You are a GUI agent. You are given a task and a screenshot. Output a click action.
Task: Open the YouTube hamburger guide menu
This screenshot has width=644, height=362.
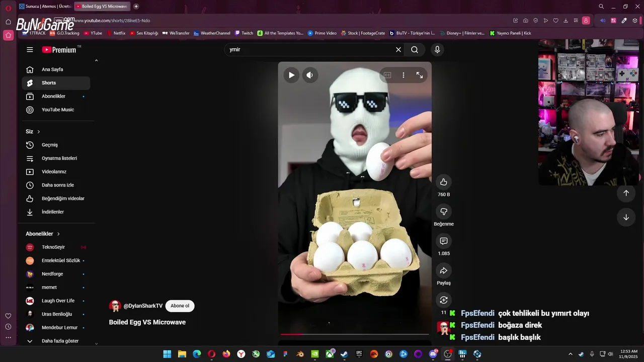point(30,50)
